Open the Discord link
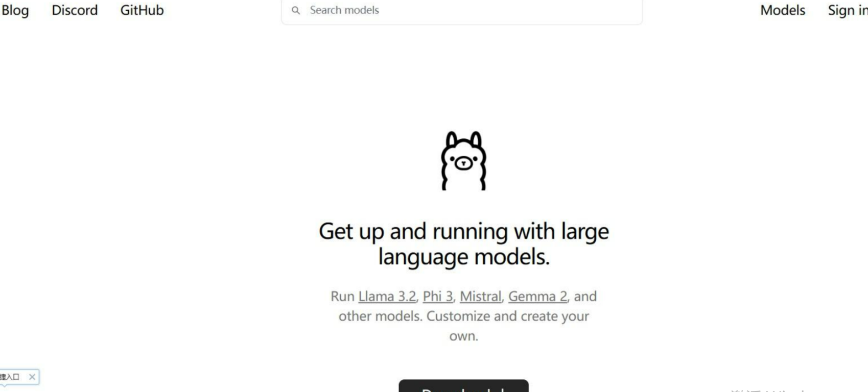This screenshot has width=868, height=392. pyautogui.click(x=75, y=10)
